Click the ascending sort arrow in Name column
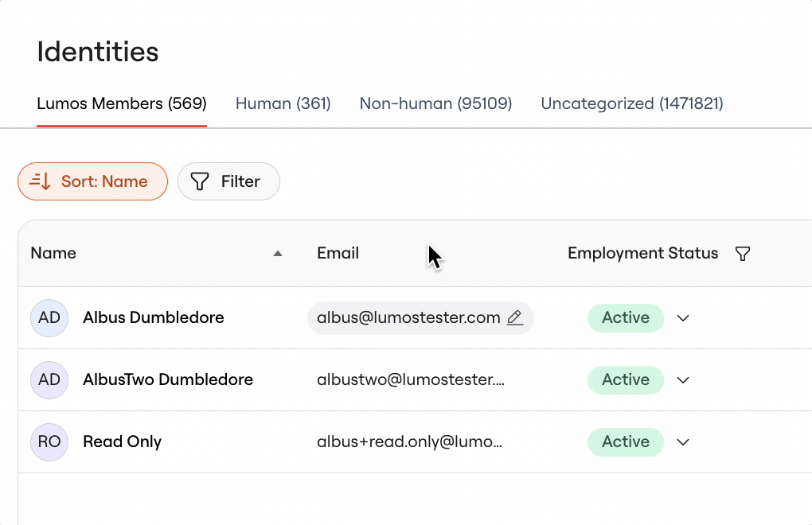 278,254
